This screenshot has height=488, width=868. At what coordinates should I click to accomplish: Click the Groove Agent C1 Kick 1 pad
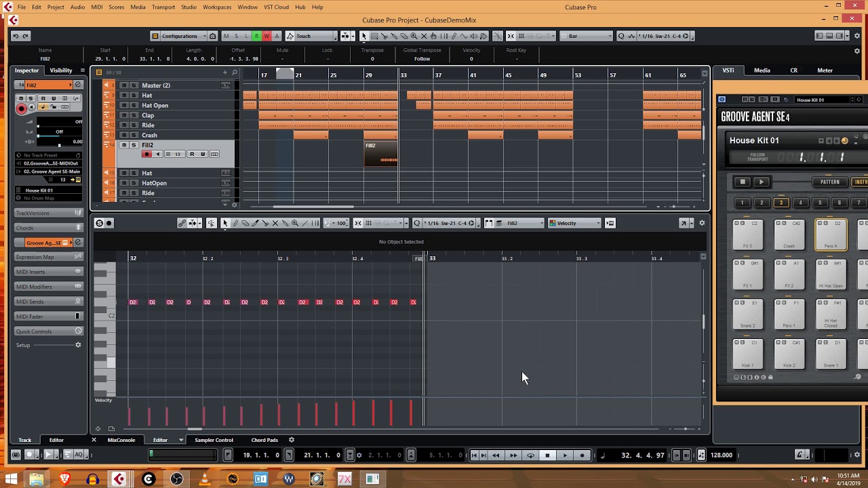pos(747,354)
